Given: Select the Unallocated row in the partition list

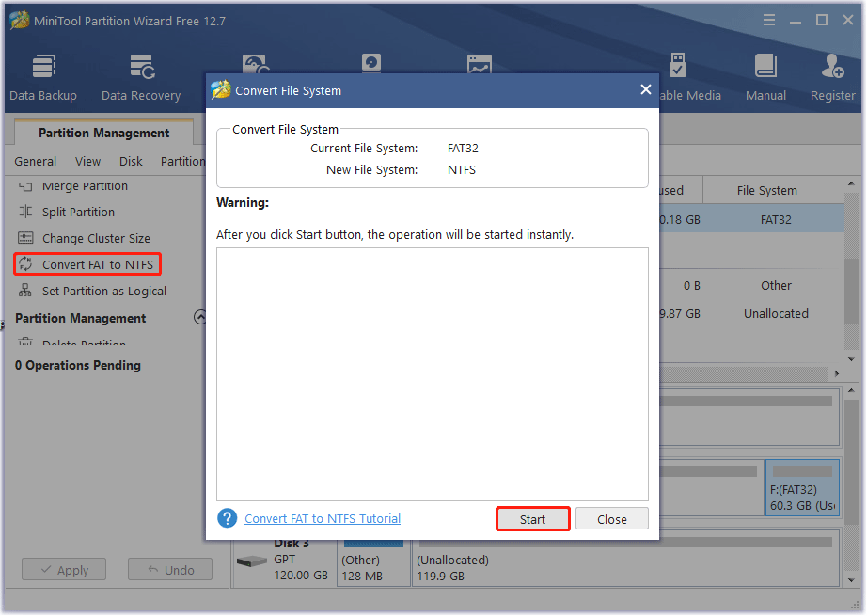Looking at the screenshot, I should (751, 313).
